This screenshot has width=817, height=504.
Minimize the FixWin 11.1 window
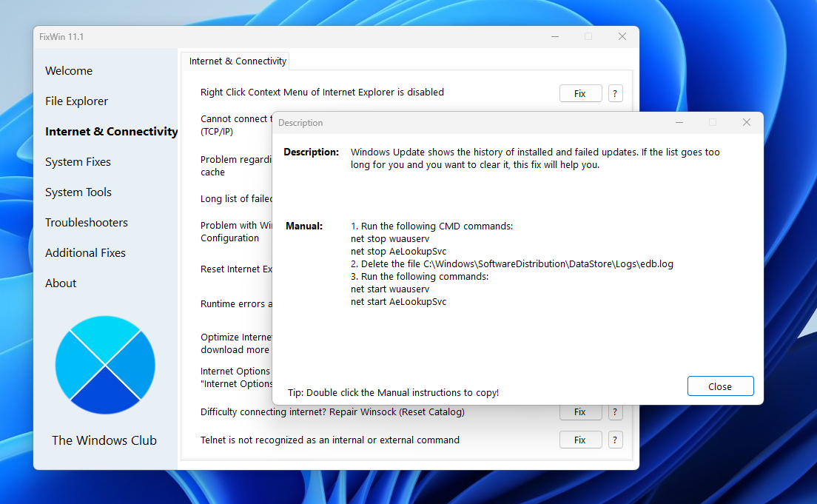[555, 36]
